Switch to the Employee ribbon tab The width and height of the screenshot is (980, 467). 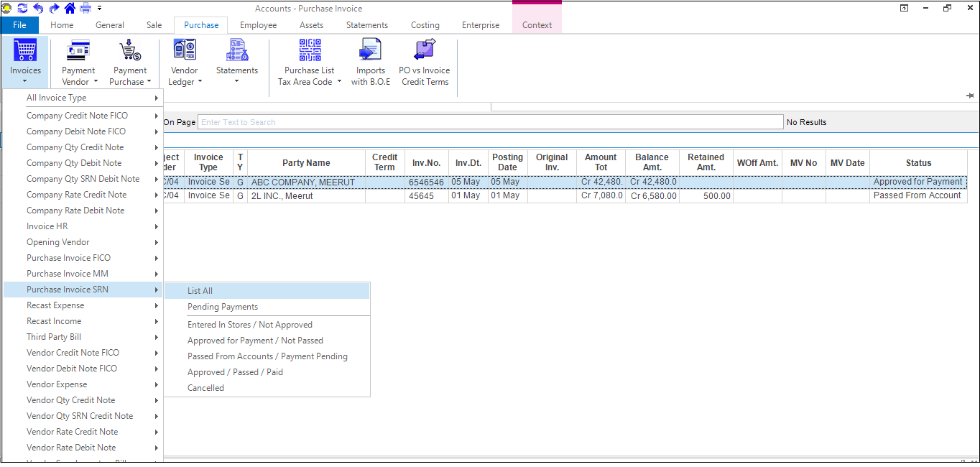tap(258, 25)
